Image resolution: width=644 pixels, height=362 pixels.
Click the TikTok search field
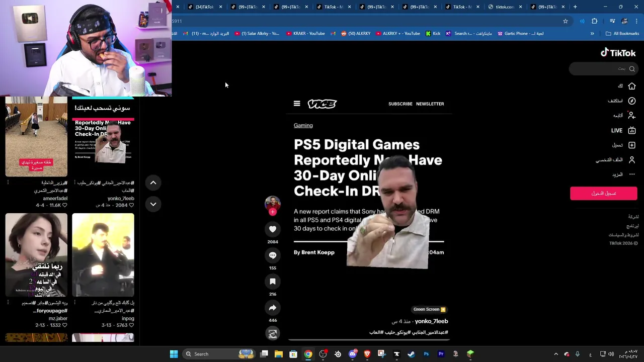tap(603, 69)
